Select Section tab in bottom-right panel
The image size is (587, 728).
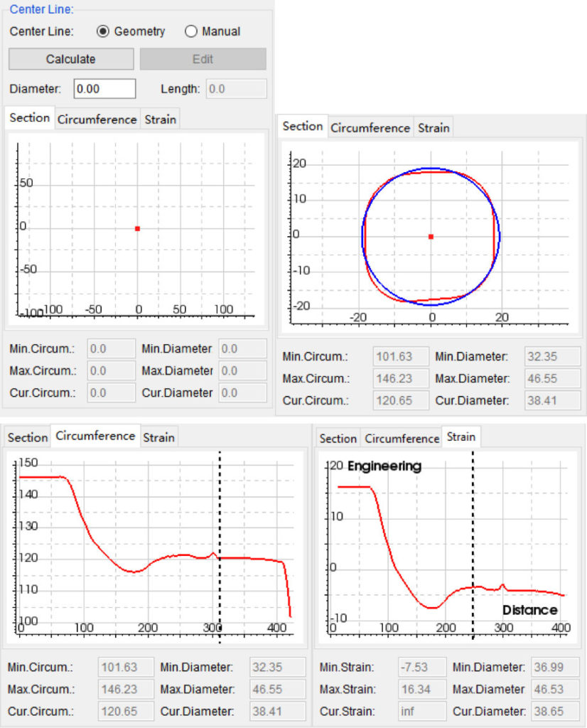[337, 439]
